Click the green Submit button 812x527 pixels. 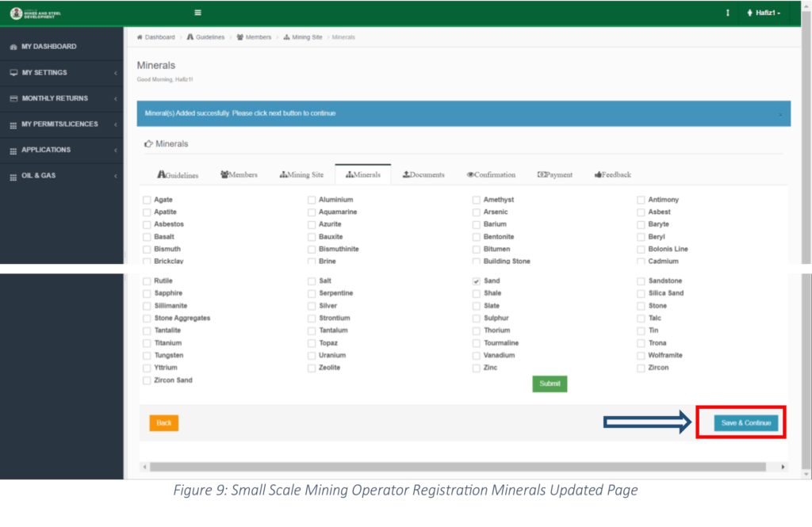[550, 384]
